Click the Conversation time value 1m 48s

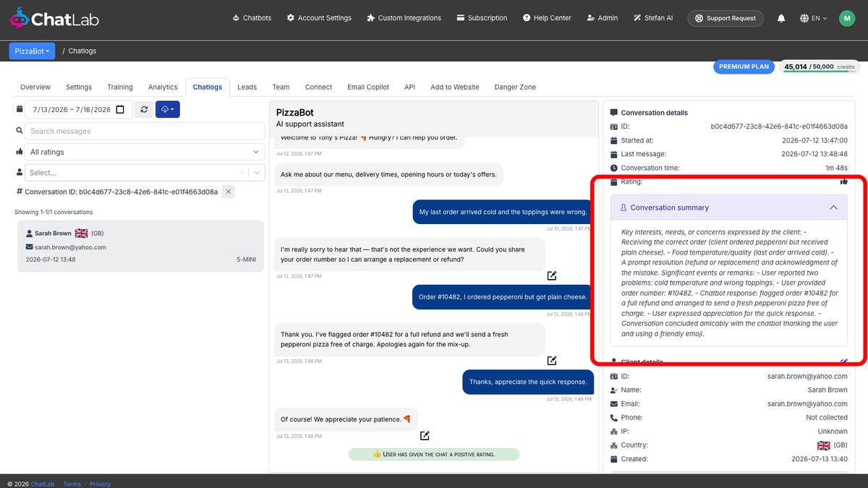(836, 168)
